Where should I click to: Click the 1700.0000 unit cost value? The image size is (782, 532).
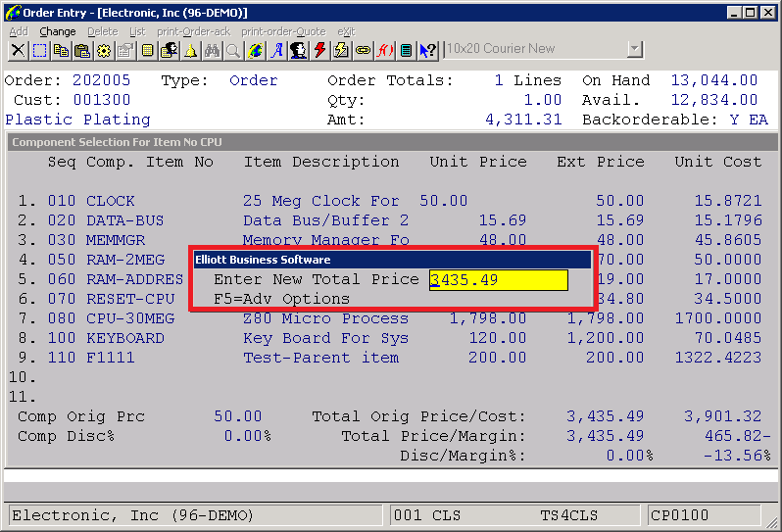tap(718, 318)
